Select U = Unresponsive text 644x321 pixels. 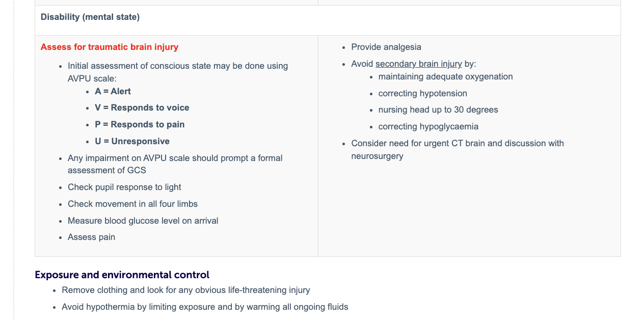point(132,141)
